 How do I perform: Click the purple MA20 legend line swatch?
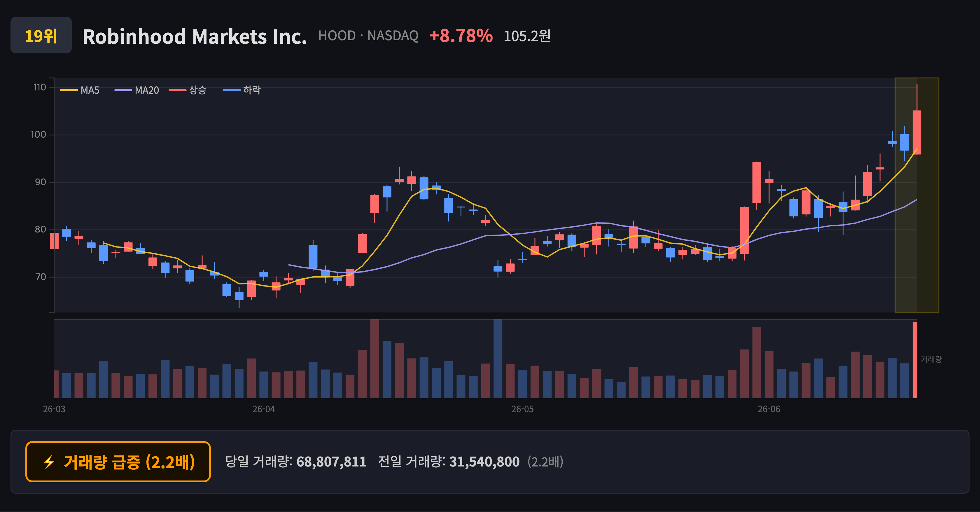(x=123, y=90)
